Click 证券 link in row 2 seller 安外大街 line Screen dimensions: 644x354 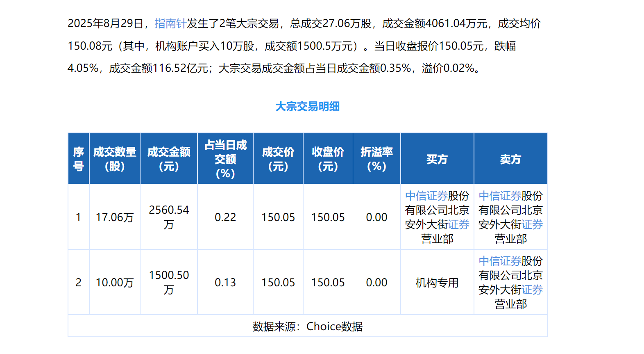[x=532, y=290]
